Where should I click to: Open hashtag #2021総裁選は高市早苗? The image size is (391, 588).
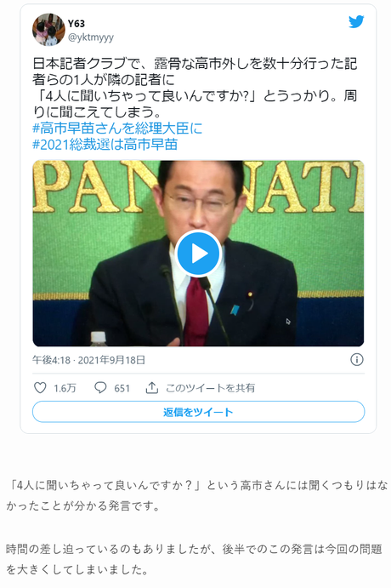tap(105, 145)
